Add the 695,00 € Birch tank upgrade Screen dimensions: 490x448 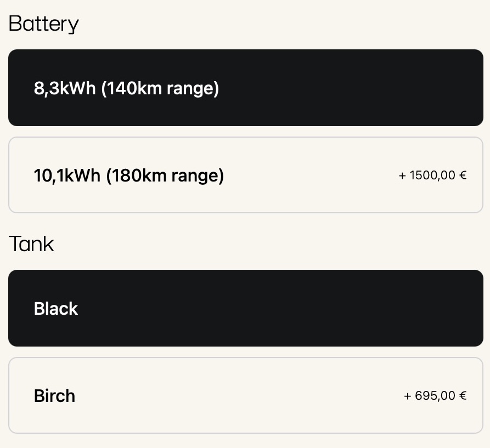pyautogui.click(x=245, y=395)
